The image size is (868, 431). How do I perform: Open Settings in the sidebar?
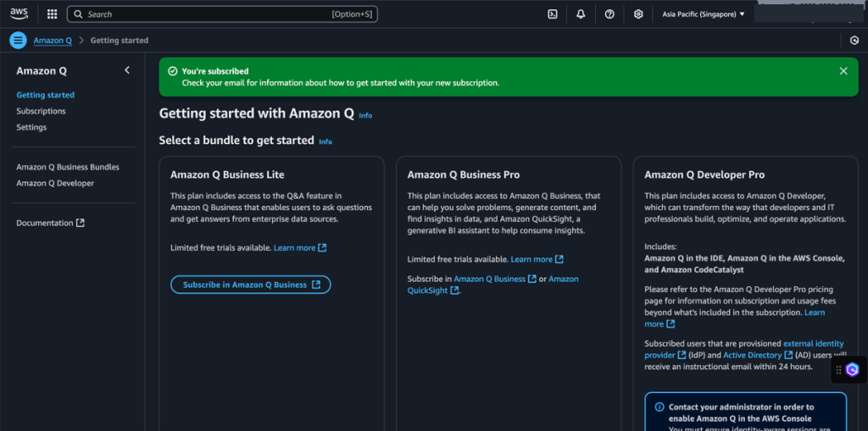point(31,127)
